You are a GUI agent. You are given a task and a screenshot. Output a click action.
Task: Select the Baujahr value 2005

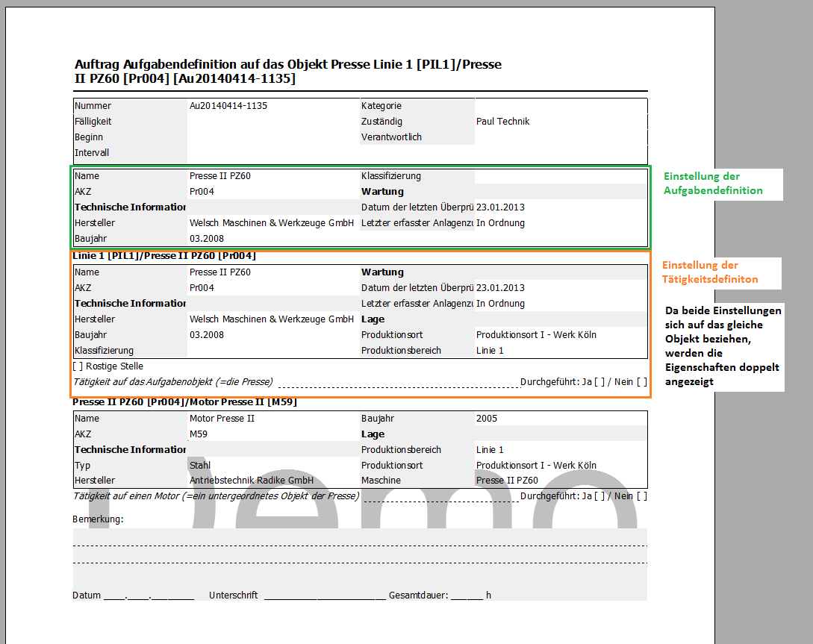(486, 419)
